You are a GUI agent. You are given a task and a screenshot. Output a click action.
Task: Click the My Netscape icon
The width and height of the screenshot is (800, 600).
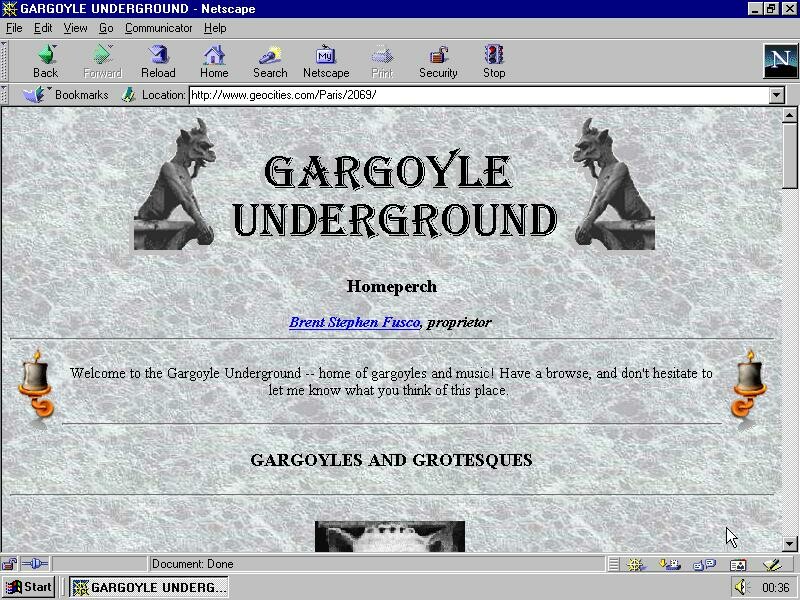coord(326,61)
